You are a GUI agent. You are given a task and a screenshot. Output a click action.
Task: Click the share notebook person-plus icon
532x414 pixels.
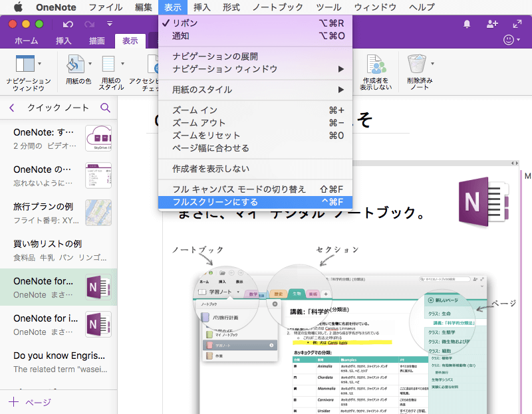[492, 24]
